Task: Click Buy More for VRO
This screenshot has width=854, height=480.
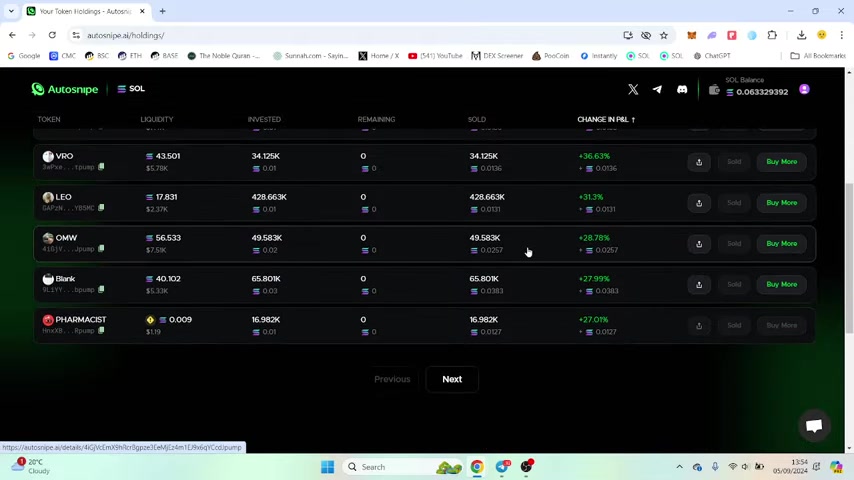Action: click(782, 162)
